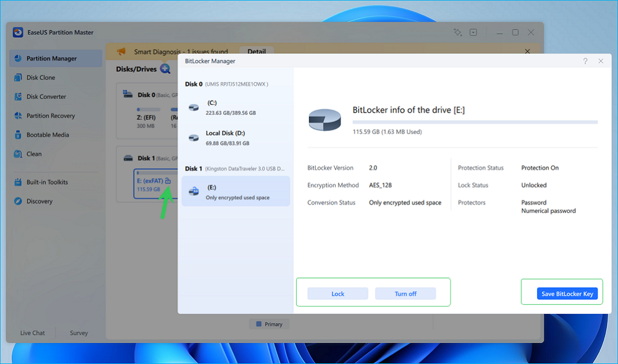Click the Bootable Media USB icon
This screenshot has width=618, height=364.
pos(18,135)
